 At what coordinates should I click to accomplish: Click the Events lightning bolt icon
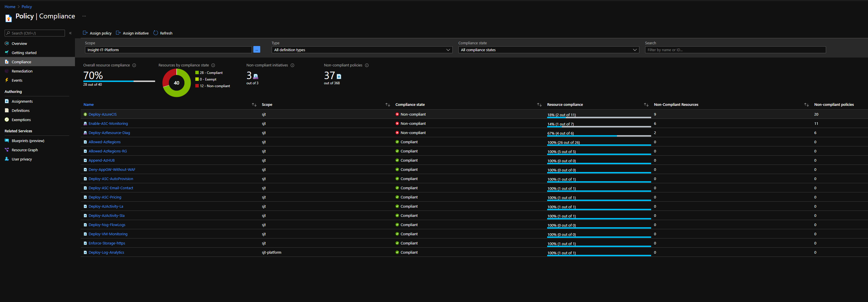(x=7, y=80)
